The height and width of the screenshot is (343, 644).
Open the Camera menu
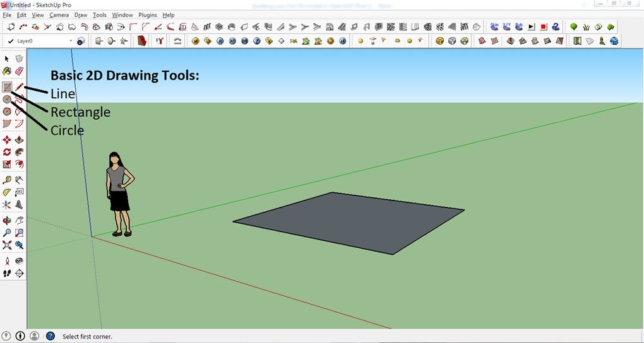(59, 15)
